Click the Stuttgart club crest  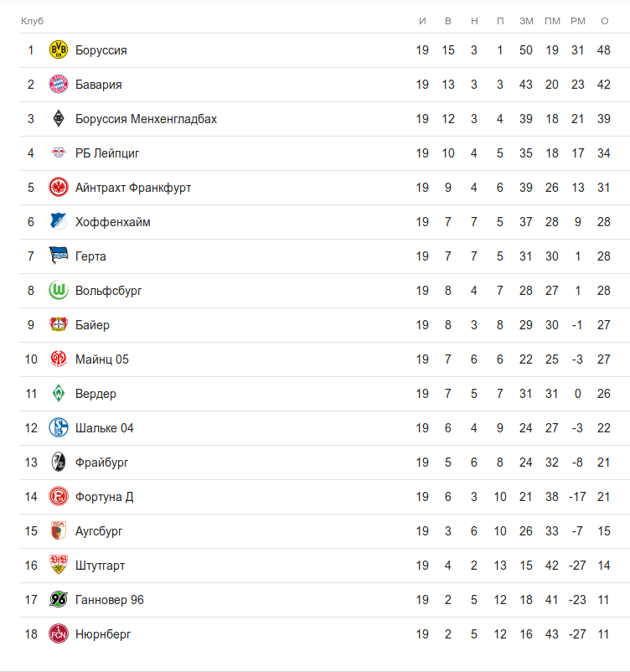[59, 566]
